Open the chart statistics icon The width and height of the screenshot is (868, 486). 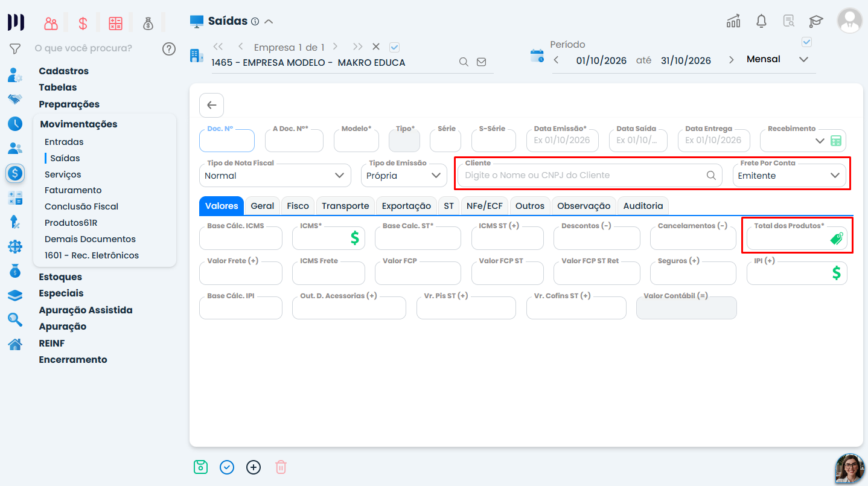tap(733, 21)
